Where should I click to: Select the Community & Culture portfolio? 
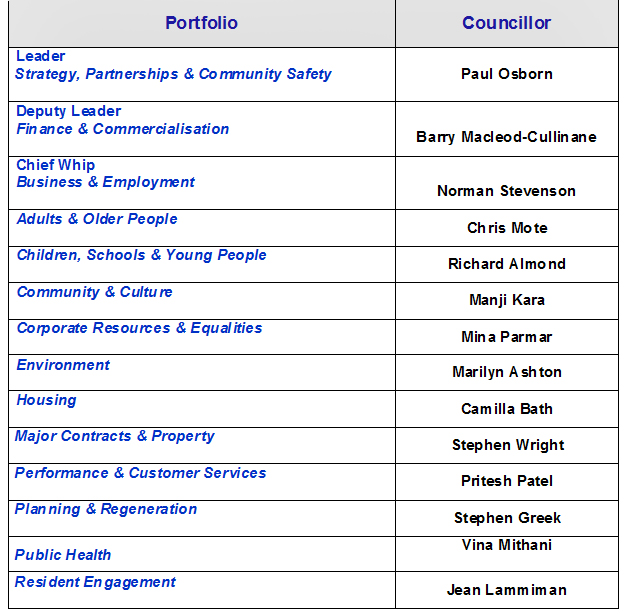(x=94, y=292)
